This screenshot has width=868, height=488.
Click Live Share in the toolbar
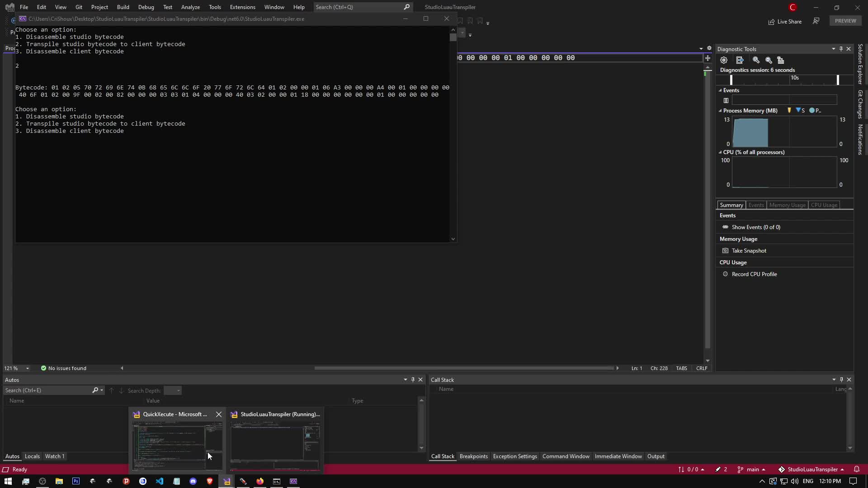pyautogui.click(x=785, y=22)
